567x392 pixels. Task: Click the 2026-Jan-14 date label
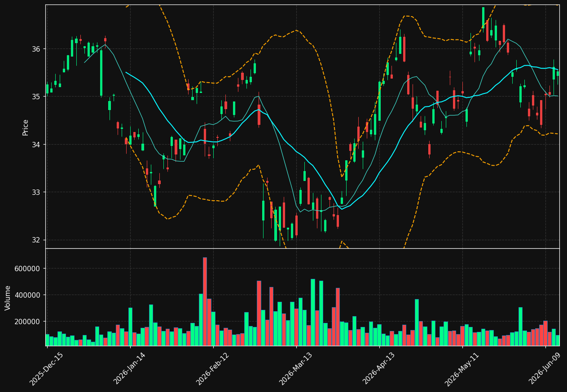[x=130, y=368]
